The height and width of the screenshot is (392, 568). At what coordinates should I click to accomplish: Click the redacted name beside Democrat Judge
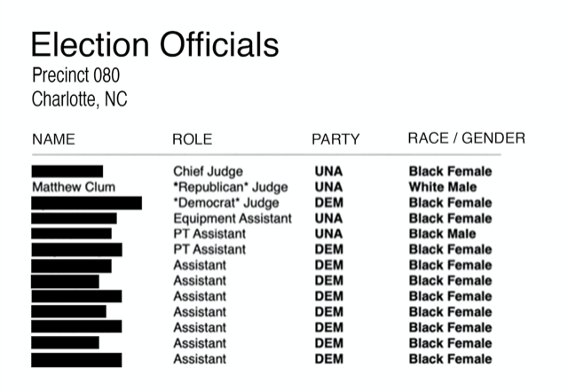(87, 203)
